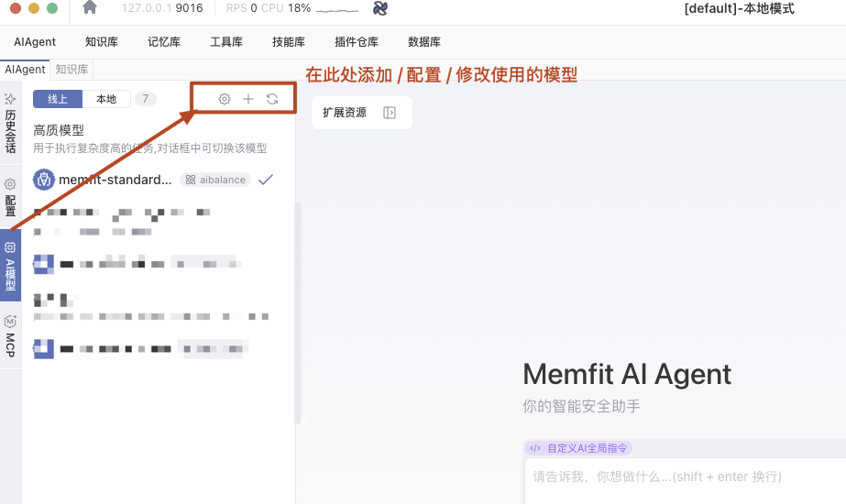Click the model list scrollbar
Viewport: 846px width, 504px height.
pyautogui.click(x=297, y=313)
